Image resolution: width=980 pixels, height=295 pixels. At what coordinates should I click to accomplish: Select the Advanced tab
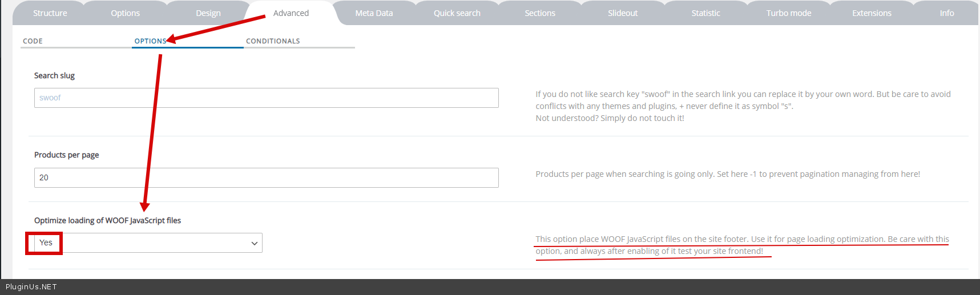pyautogui.click(x=291, y=13)
